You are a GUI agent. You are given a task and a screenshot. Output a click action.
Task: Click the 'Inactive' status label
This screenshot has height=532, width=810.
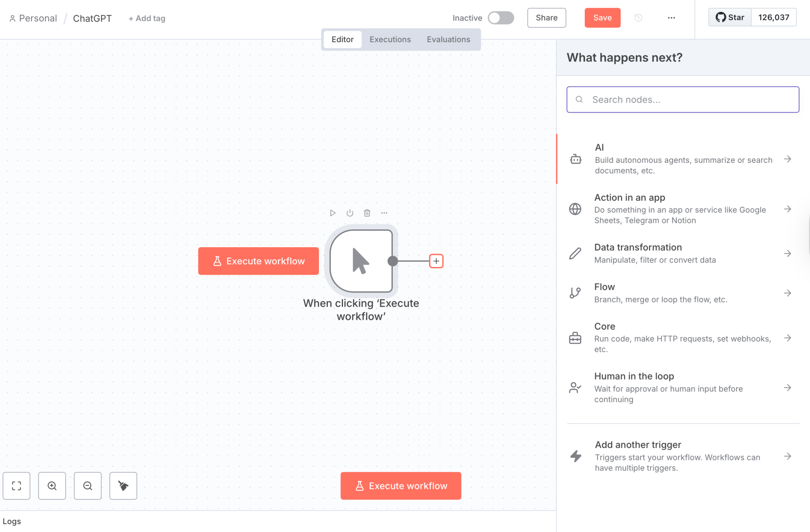tap(467, 18)
